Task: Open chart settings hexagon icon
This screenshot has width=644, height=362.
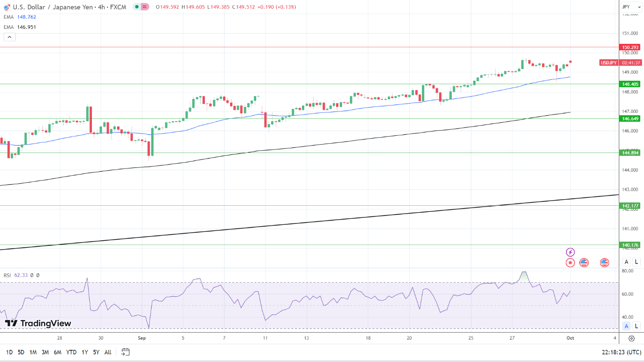Action: (x=631, y=338)
